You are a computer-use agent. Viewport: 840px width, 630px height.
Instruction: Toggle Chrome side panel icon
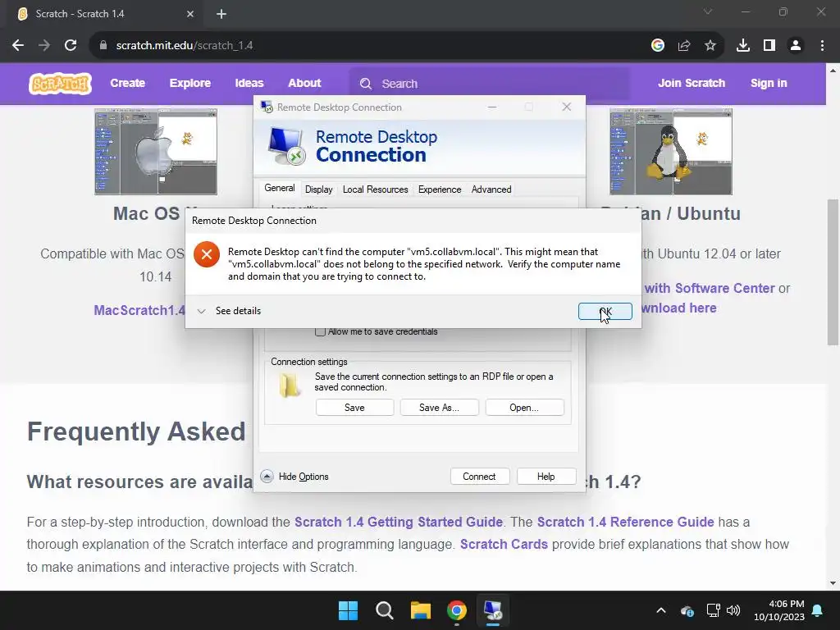[x=769, y=46]
